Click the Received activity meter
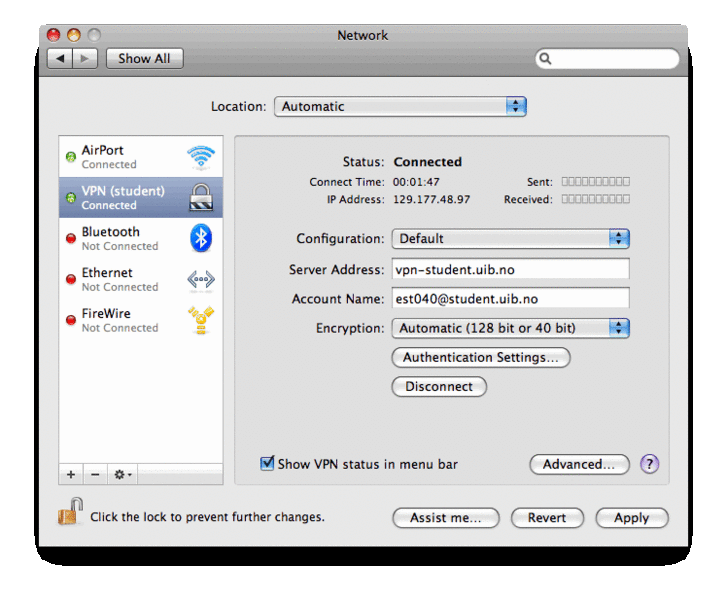The height and width of the screenshot is (600, 727). 595,199
